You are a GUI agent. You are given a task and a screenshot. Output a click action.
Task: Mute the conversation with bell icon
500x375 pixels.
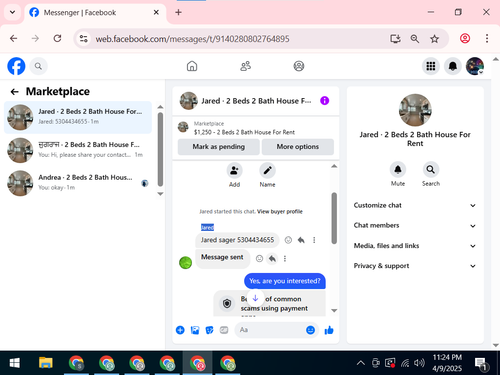click(x=398, y=170)
